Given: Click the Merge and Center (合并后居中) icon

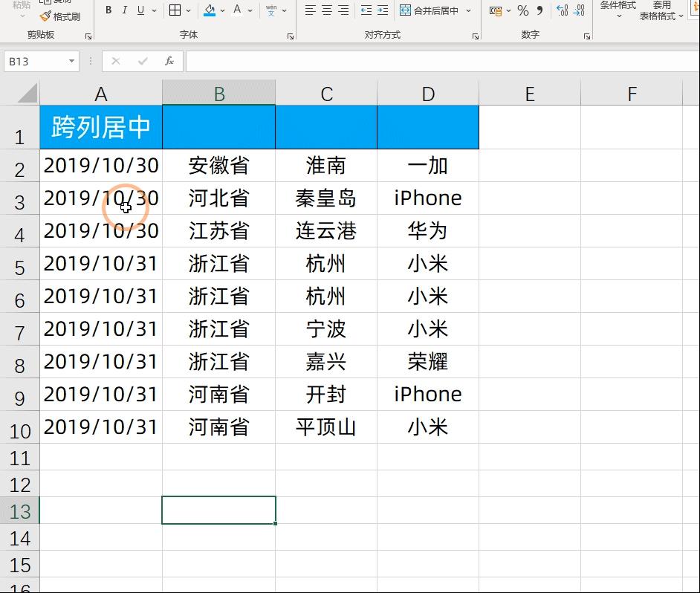Looking at the screenshot, I should pyautogui.click(x=406, y=10).
